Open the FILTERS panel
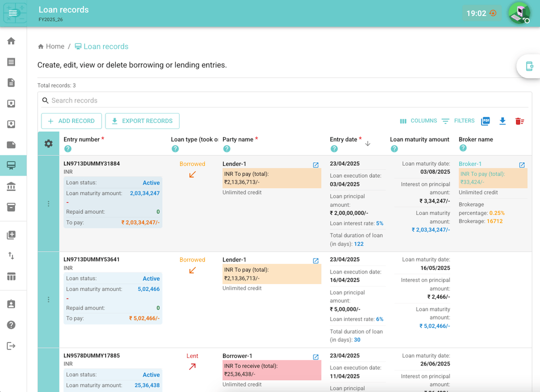Screen dimensions: 540x392 tap(458, 121)
